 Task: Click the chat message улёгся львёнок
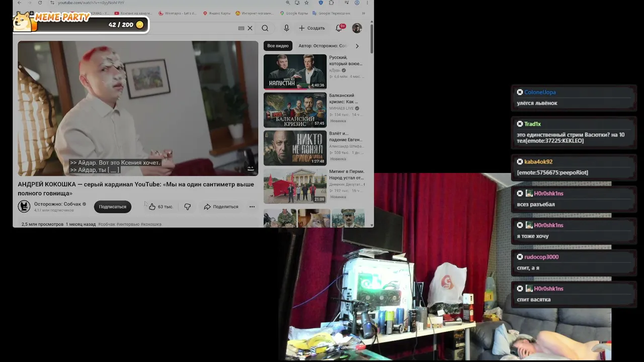(537, 103)
